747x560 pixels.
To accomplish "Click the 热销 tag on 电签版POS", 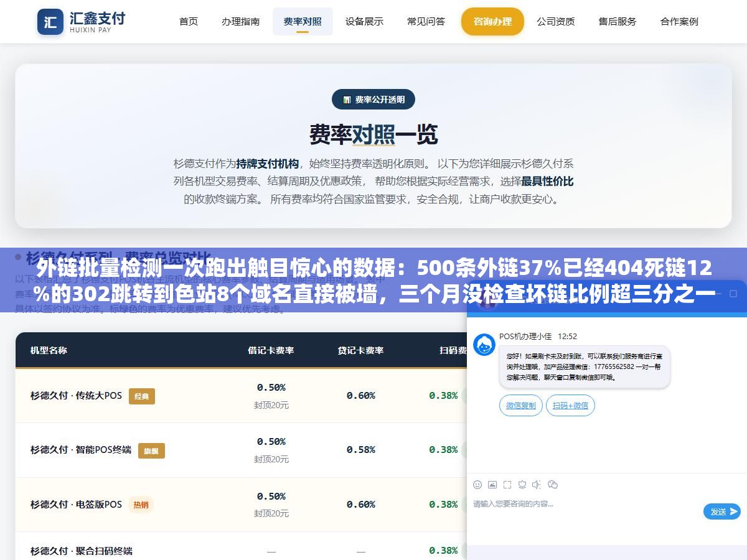I will point(141,505).
